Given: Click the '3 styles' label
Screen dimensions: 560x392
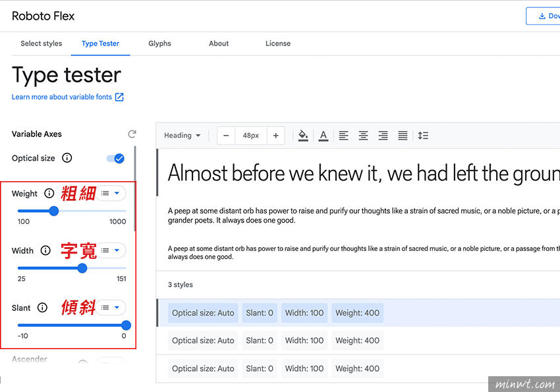Looking at the screenshot, I should (181, 285).
